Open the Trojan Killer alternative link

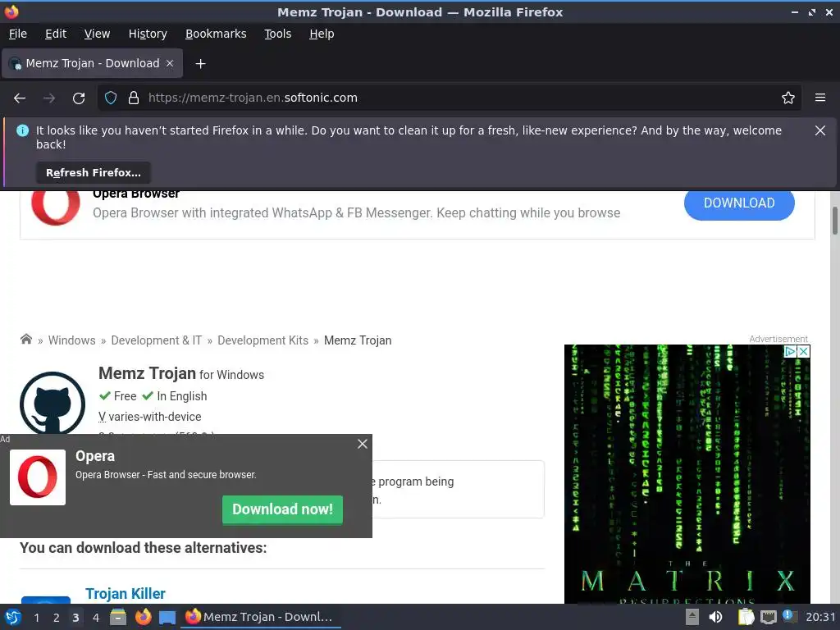pos(126,594)
